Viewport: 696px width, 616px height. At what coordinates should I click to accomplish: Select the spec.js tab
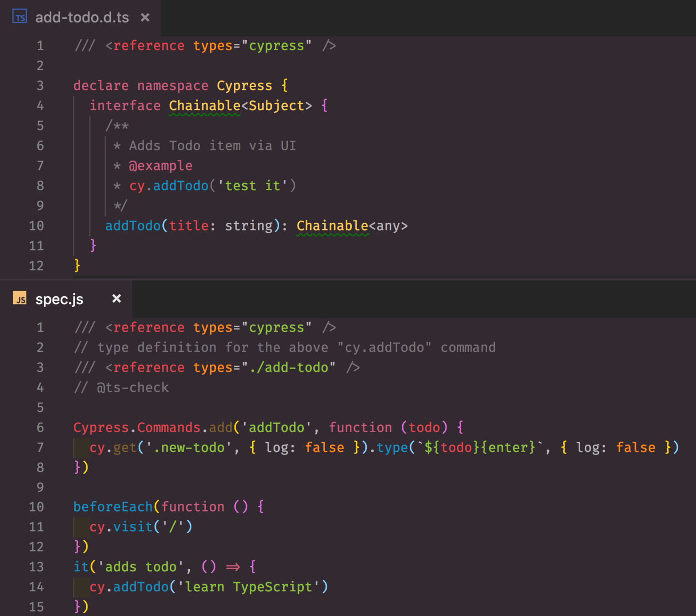point(59,299)
